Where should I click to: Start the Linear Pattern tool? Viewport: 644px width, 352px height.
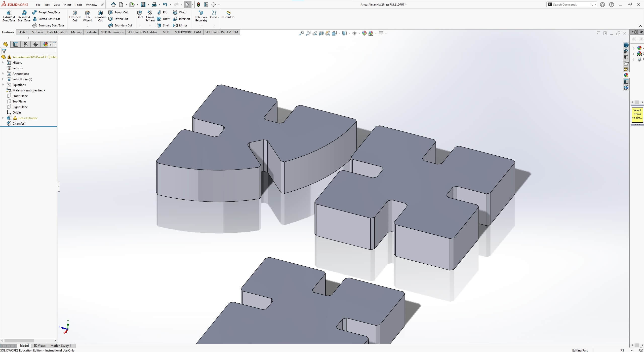pyautogui.click(x=150, y=16)
